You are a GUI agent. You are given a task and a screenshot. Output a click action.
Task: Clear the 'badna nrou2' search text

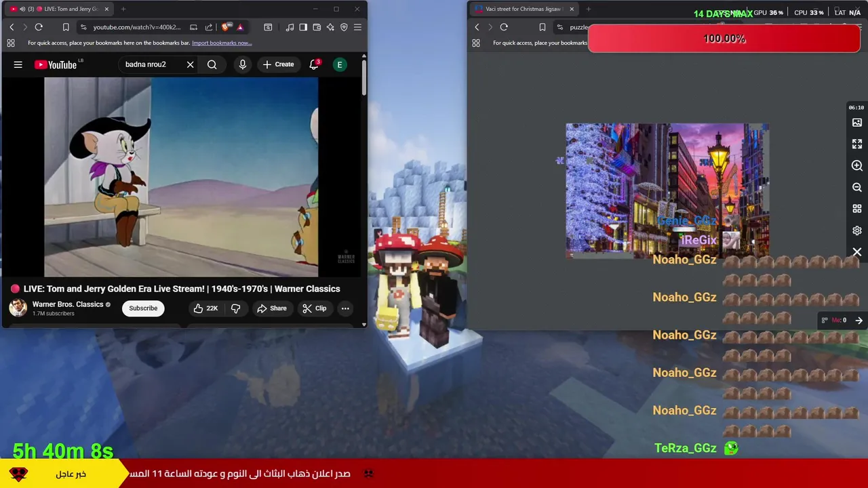pos(190,64)
